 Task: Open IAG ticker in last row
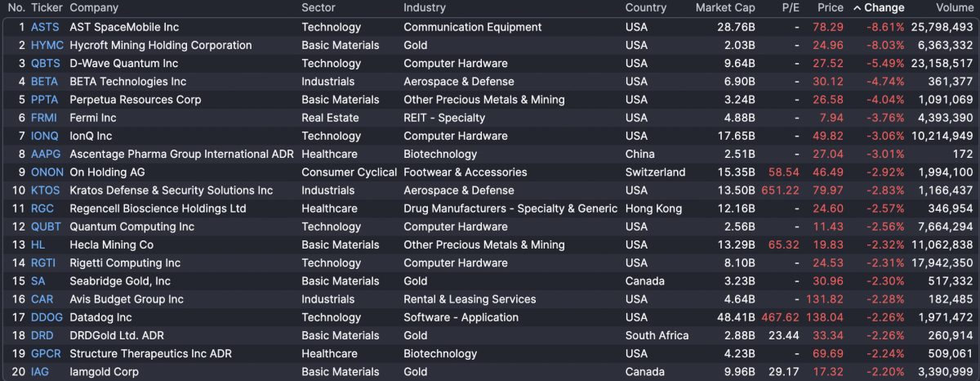coord(41,371)
